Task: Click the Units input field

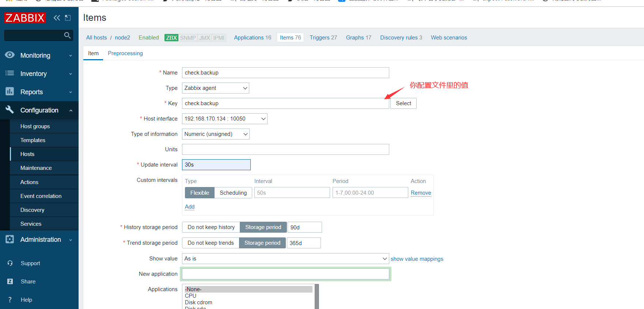Action: (285, 149)
